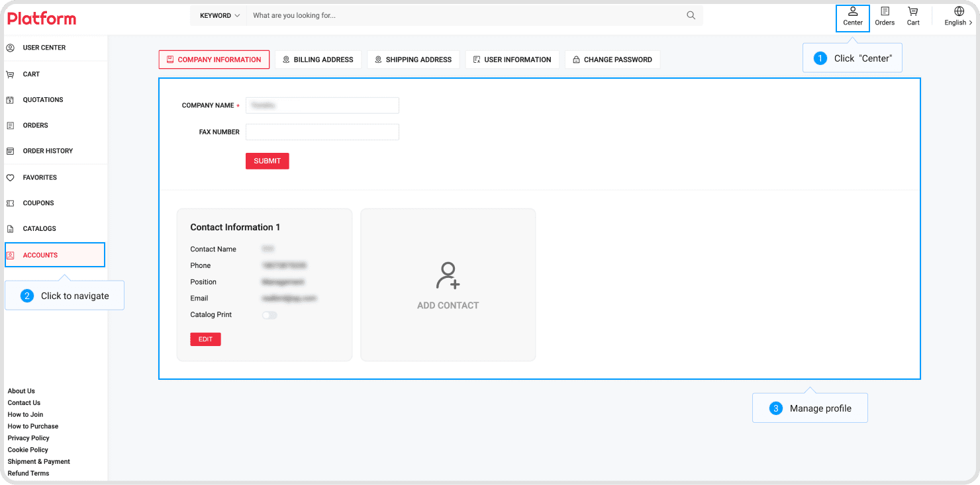The image size is (980, 485).
Task: Open the Privacy Policy link
Action: click(x=28, y=438)
